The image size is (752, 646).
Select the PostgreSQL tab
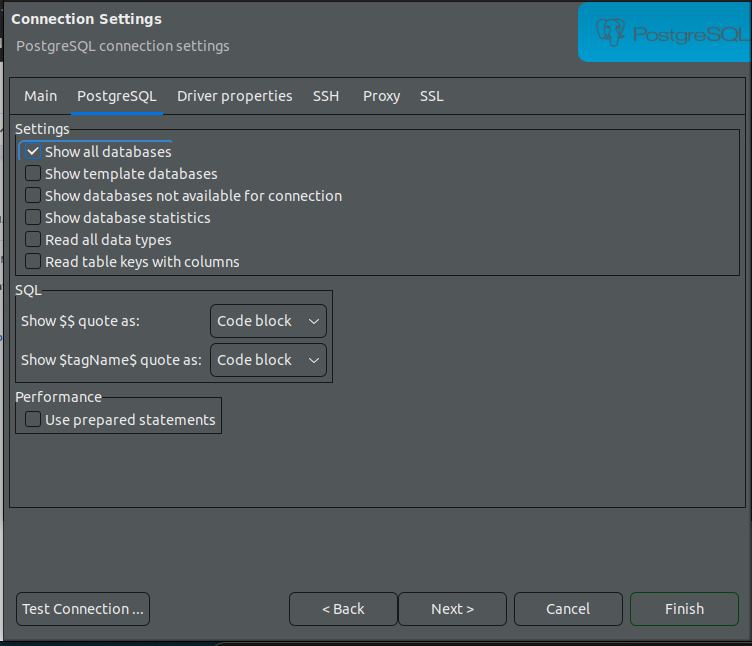tap(117, 96)
